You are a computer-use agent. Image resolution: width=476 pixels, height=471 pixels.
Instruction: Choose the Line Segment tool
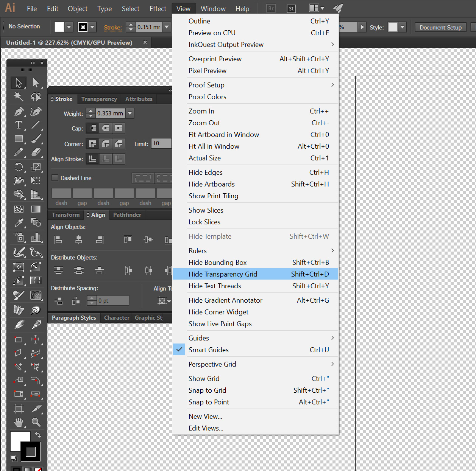[x=36, y=125]
